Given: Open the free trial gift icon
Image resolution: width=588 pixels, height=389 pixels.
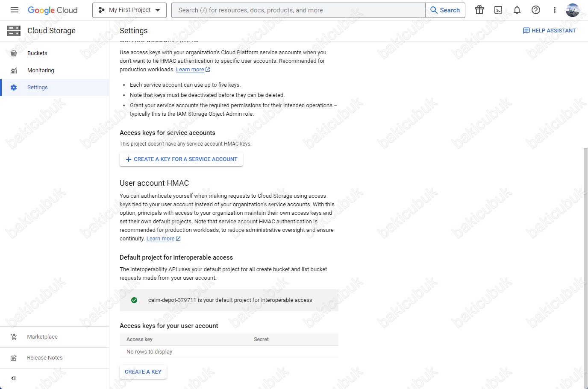Looking at the screenshot, I should pyautogui.click(x=479, y=10).
